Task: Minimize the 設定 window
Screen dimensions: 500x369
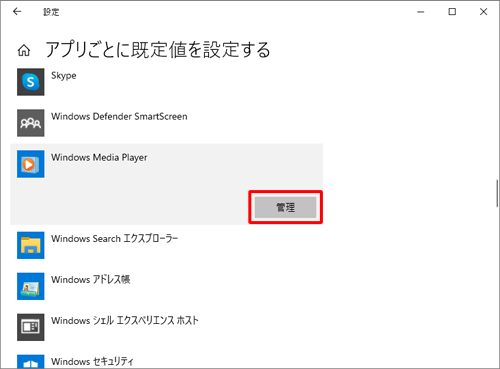Action: [421, 12]
